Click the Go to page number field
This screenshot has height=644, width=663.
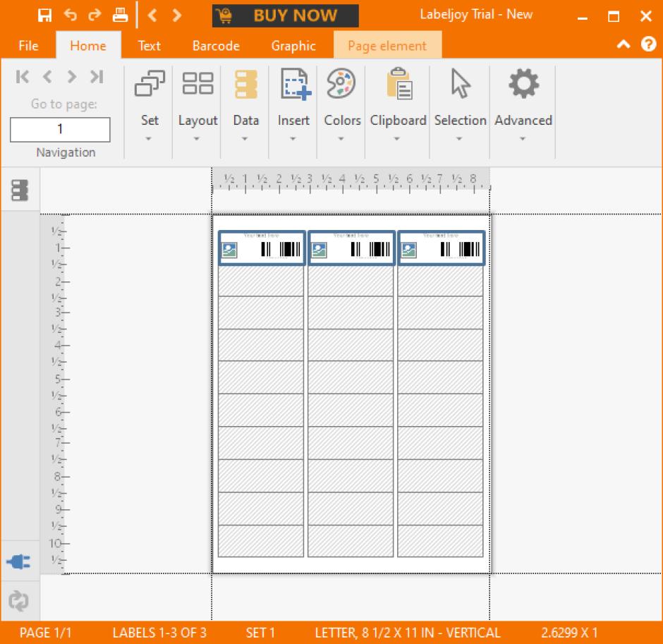click(x=60, y=129)
